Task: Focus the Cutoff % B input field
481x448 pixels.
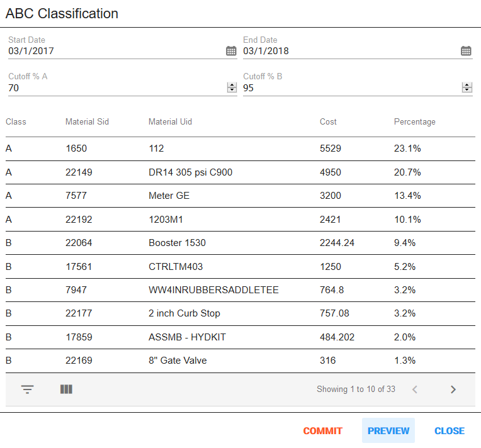Action: (x=349, y=88)
